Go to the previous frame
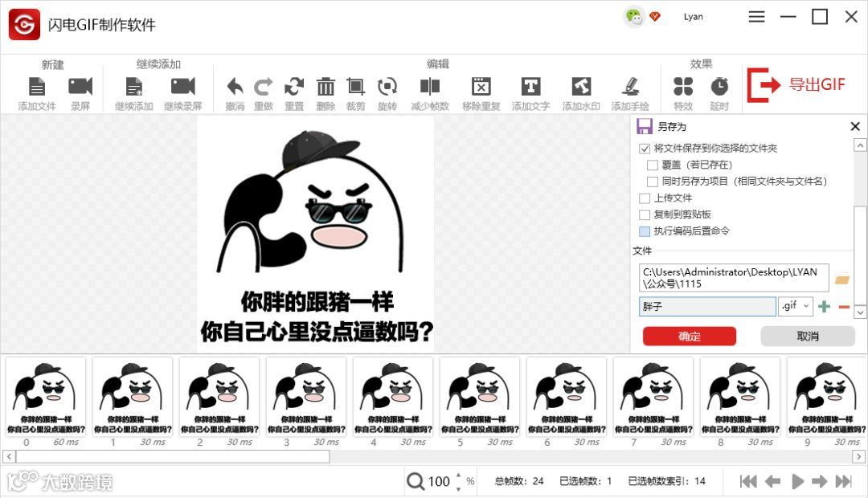The width and height of the screenshot is (868, 498). [773, 481]
